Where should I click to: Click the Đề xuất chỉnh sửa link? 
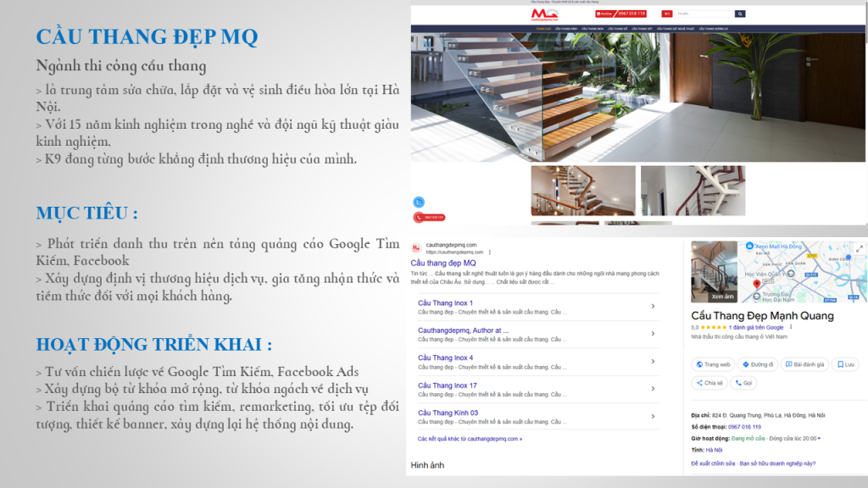[713, 463]
